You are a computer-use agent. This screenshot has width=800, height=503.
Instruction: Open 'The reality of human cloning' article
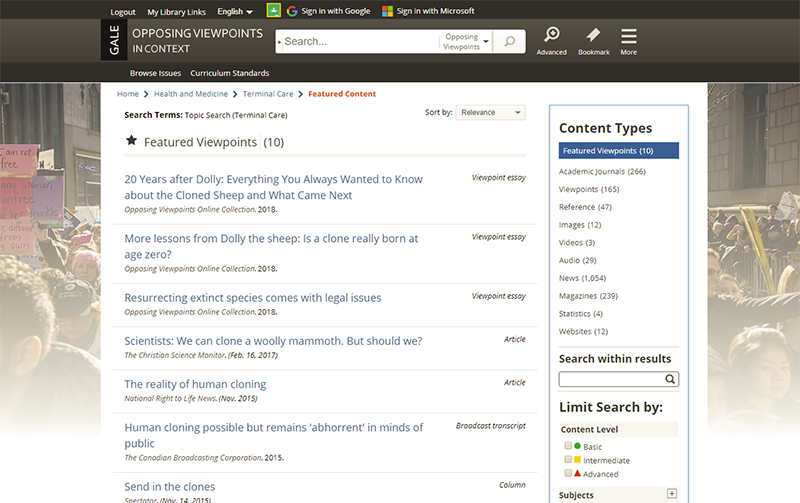click(195, 384)
